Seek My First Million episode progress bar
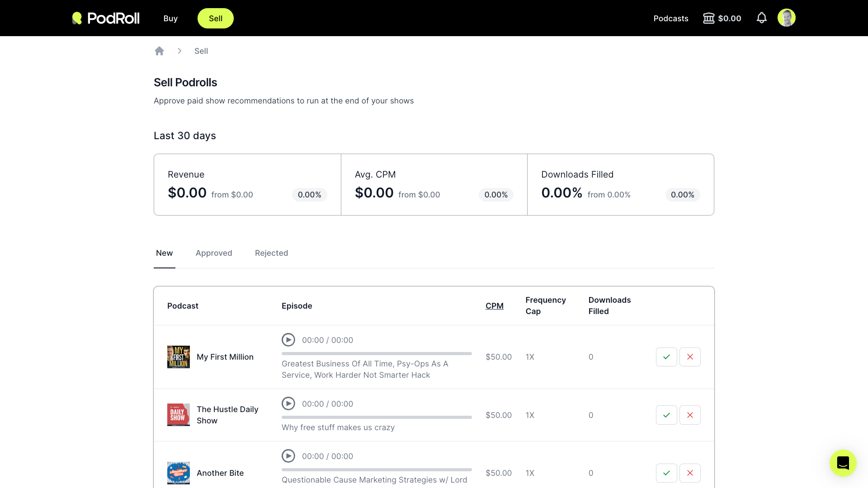The width and height of the screenshot is (868, 488). [x=377, y=353]
